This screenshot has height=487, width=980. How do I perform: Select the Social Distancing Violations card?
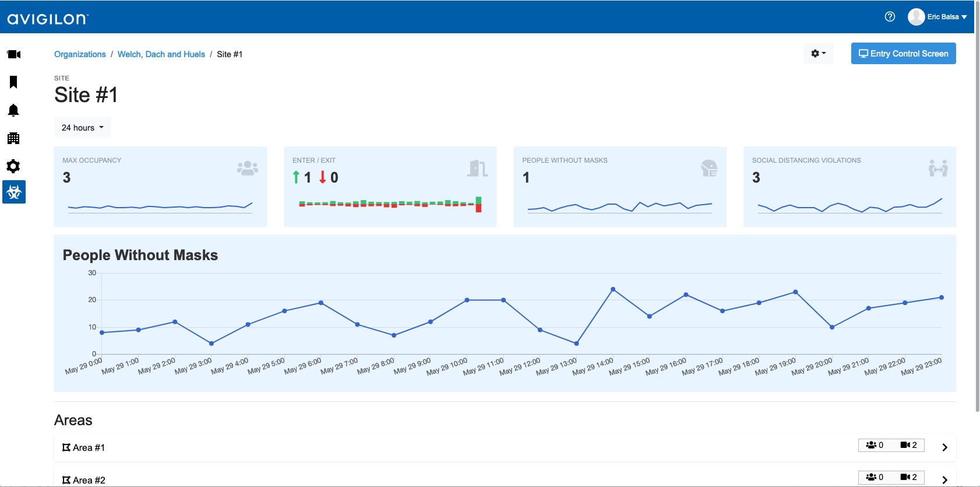[x=849, y=187]
